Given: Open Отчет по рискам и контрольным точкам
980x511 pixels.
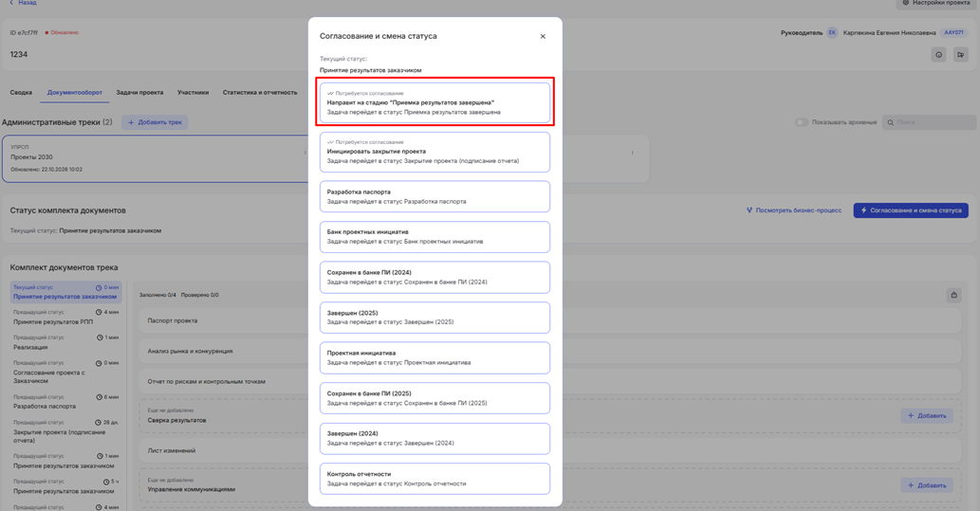Looking at the screenshot, I should point(550,382).
